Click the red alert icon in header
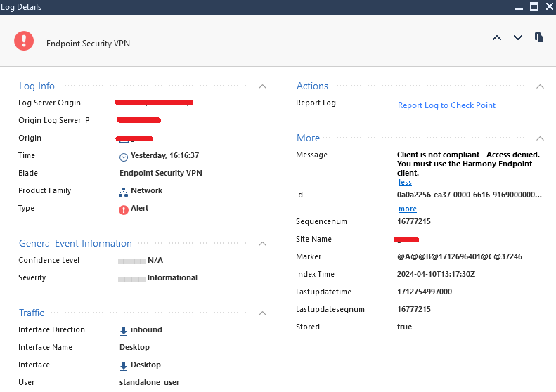This screenshot has height=392, width=556. coord(24,41)
